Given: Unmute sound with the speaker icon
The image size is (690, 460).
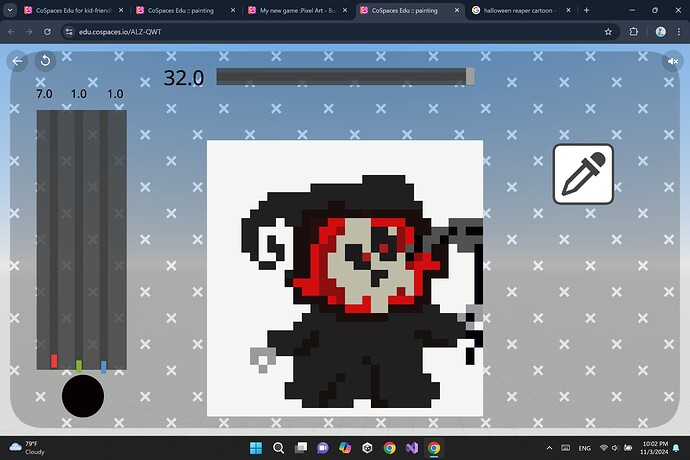Looking at the screenshot, I should coord(673,62).
